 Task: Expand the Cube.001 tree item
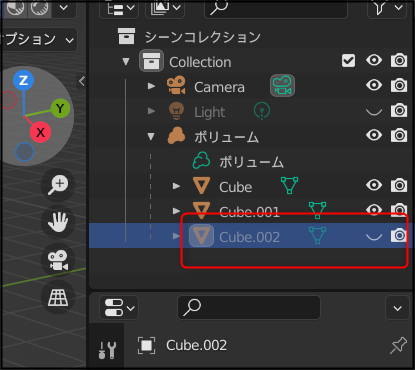176,211
